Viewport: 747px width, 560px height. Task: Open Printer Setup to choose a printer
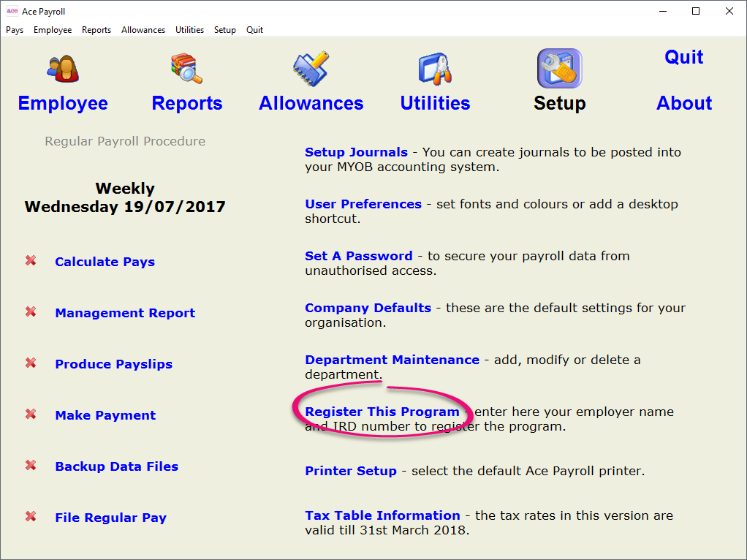click(x=350, y=471)
